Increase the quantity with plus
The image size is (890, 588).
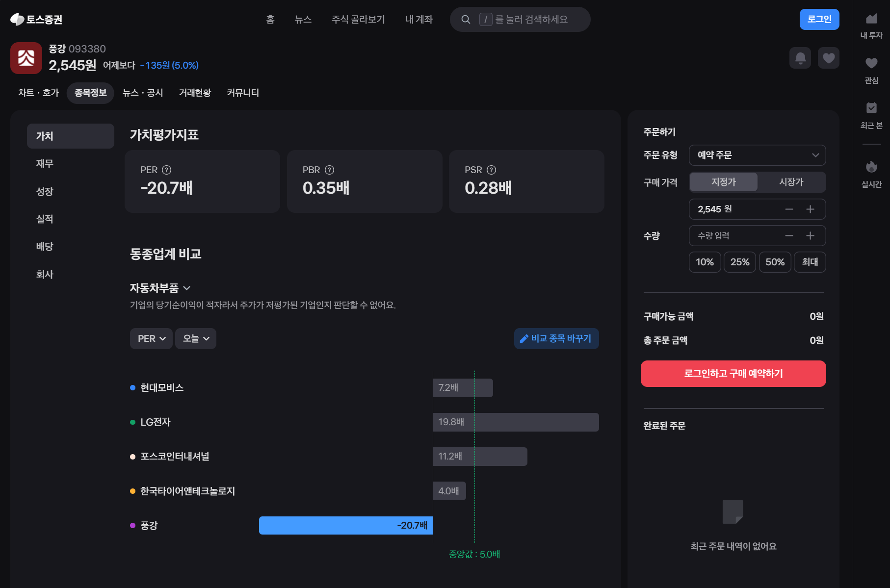[810, 236]
